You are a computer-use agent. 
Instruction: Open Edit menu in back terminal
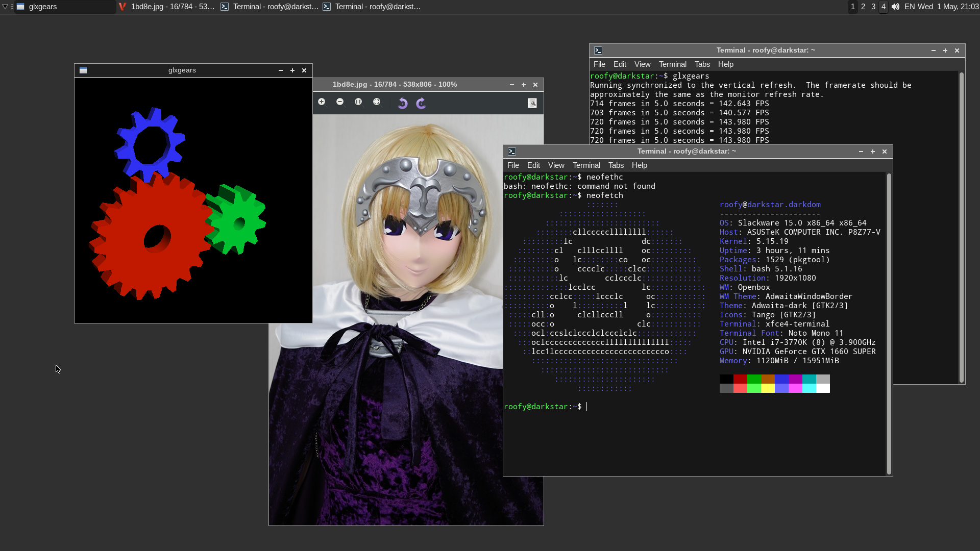pyautogui.click(x=620, y=64)
